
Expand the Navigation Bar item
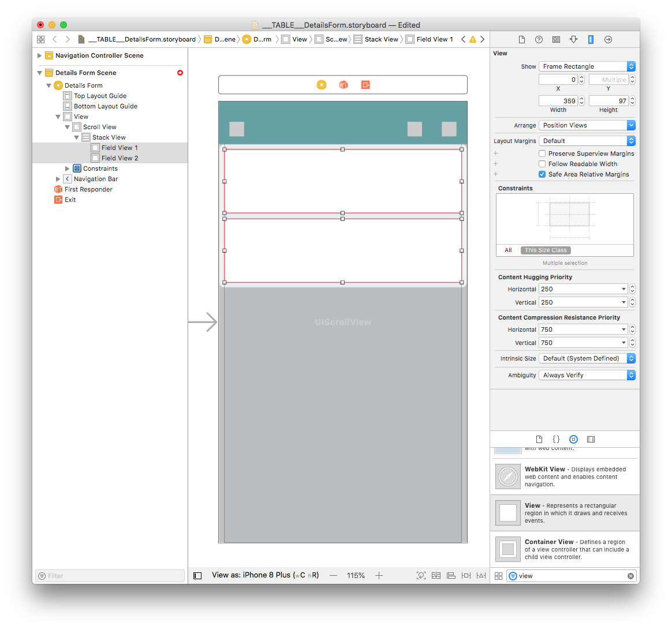(x=58, y=179)
